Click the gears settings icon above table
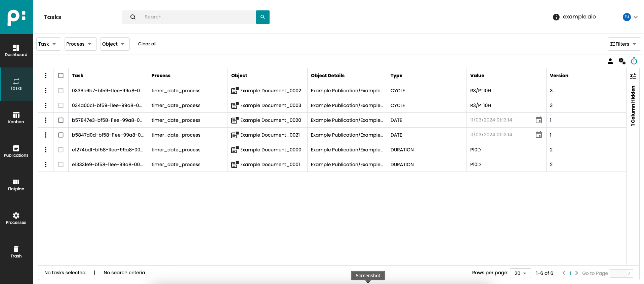Image resolution: width=644 pixels, height=284 pixels. point(622,61)
